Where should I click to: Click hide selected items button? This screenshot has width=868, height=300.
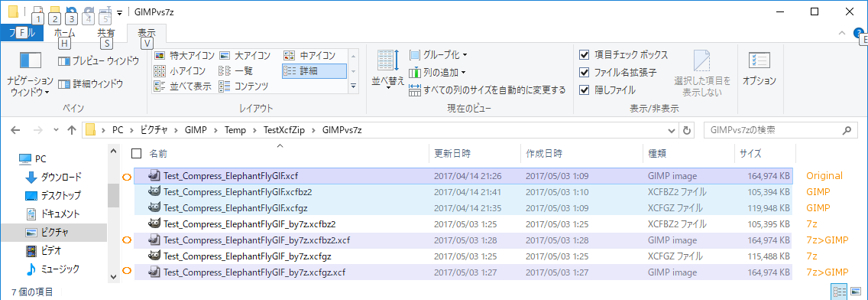702,73
